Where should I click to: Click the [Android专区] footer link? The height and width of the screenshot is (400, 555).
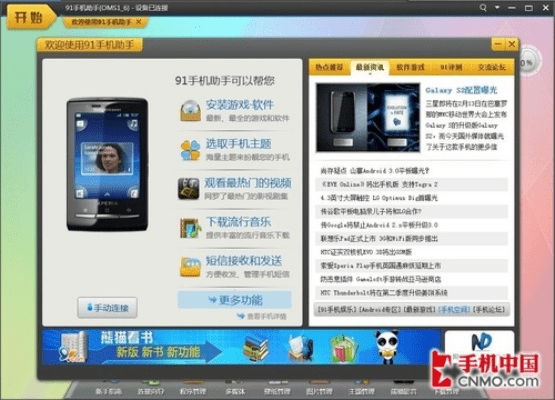(380, 309)
